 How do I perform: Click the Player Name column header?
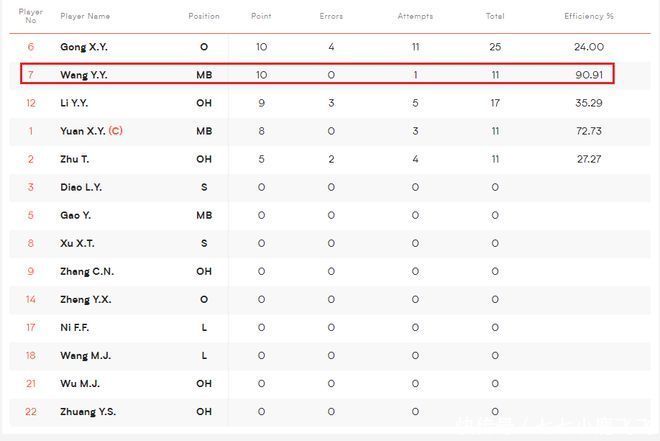(x=85, y=17)
